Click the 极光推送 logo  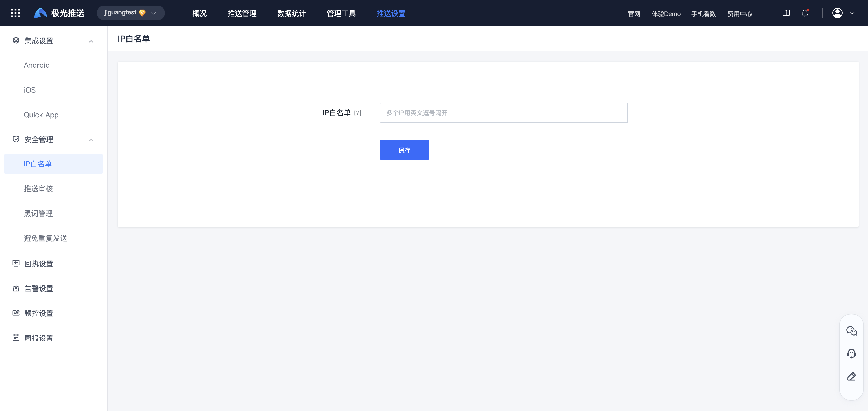[59, 13]
